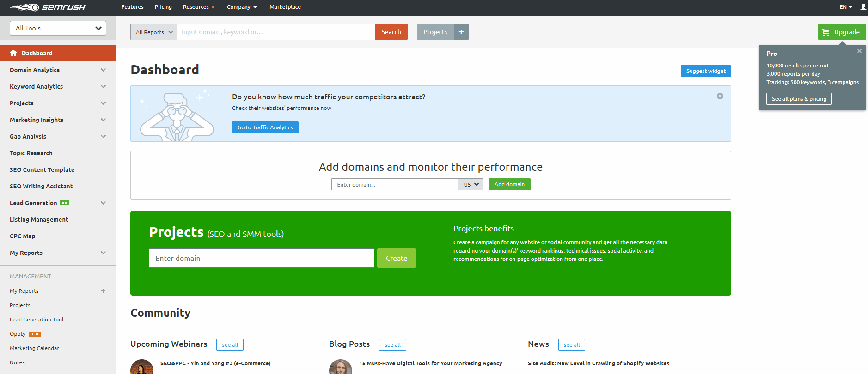Open the All Reports dropdown
This screenshot has height=374, width=868.
click(153, 32)
